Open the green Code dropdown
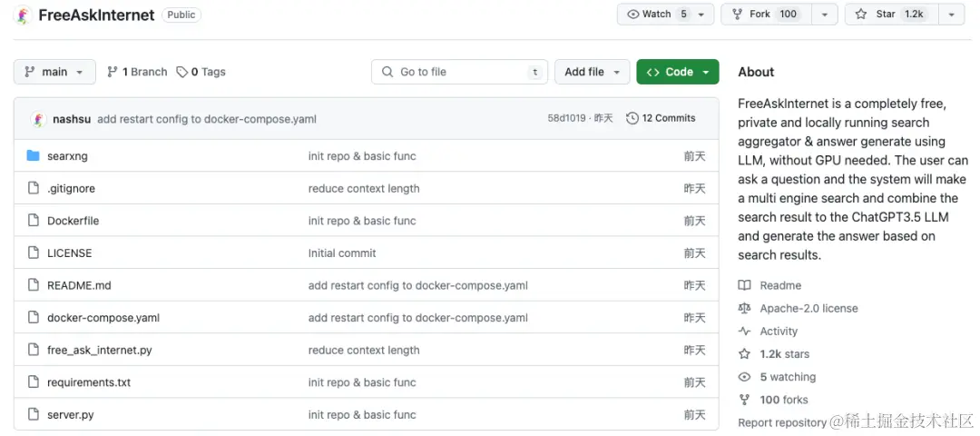Viewport: 980px width, 436px height. (x=678, y=72)
